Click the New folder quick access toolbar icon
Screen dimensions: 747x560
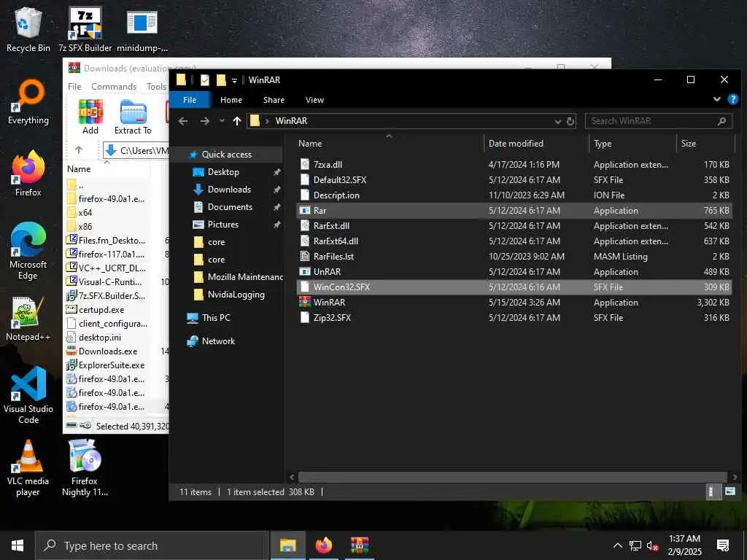point(221,80)
